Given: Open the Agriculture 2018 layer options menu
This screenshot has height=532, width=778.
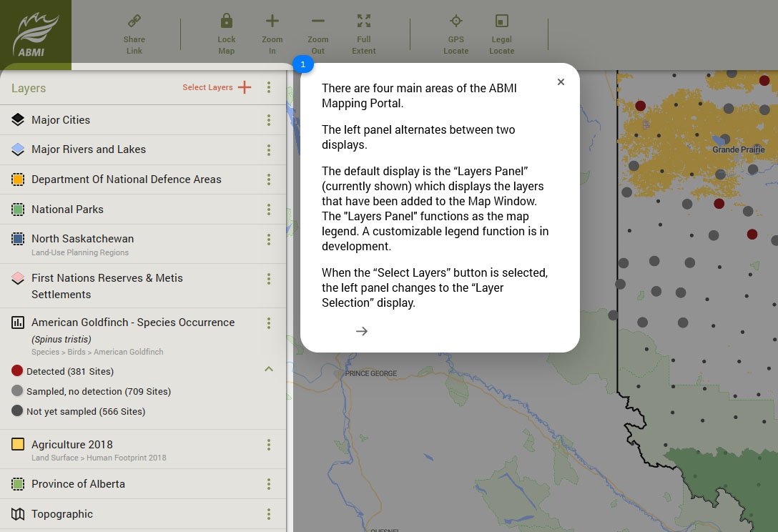Looking at the screenshot, I should click(x=269, y=445).
